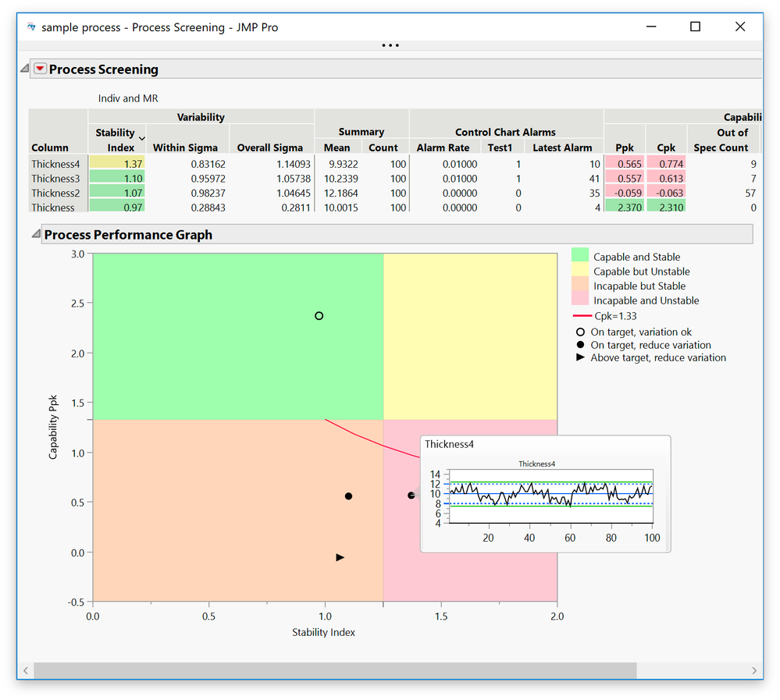The width and height of the screenshot is (780, 700).
Task: Click the Out of Spec Count header
Action: click(x=721, y=140)
